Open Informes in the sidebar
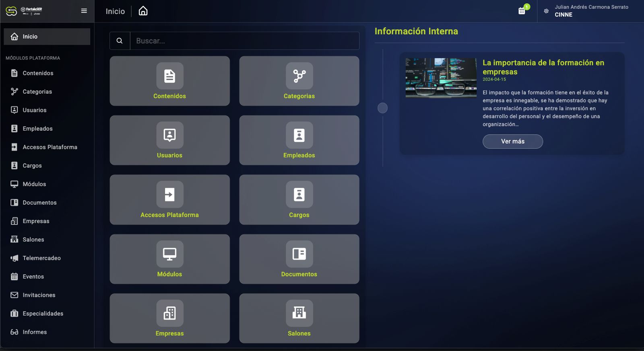The image size is (644, 351). (x=35, y=332)
